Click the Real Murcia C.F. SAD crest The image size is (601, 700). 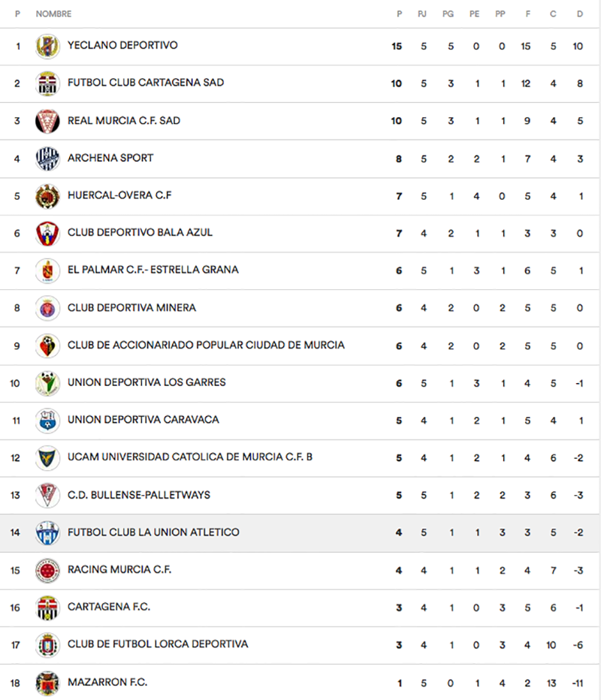click(47, 121)
